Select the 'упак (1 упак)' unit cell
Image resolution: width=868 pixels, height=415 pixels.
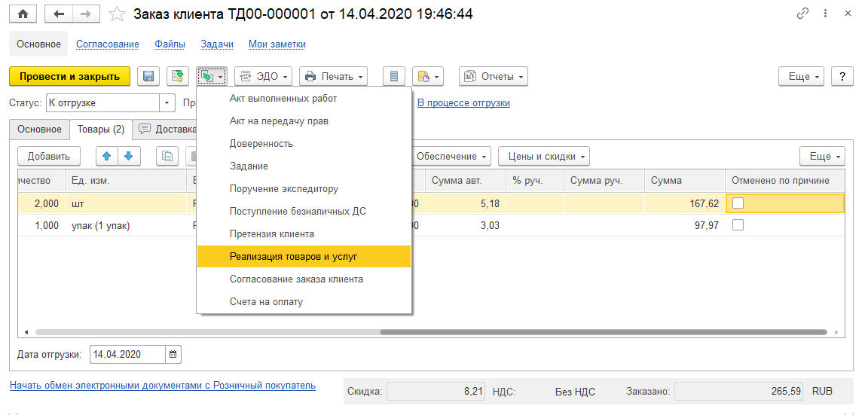point(125,225)
